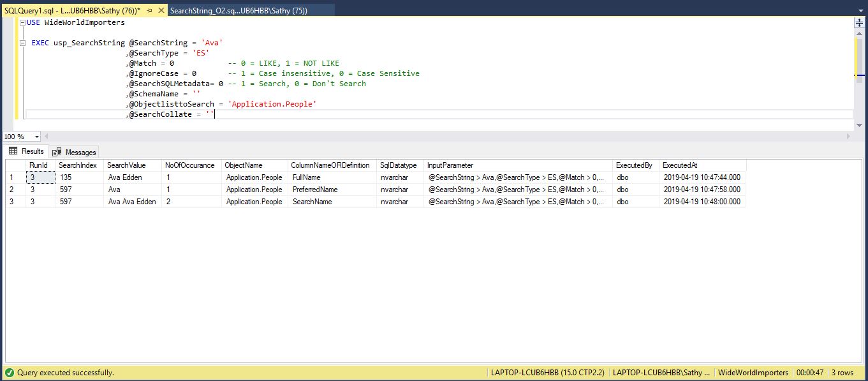
Task: Select the 'Ava Edden' SearchValue cell
Action: point(133,177)
